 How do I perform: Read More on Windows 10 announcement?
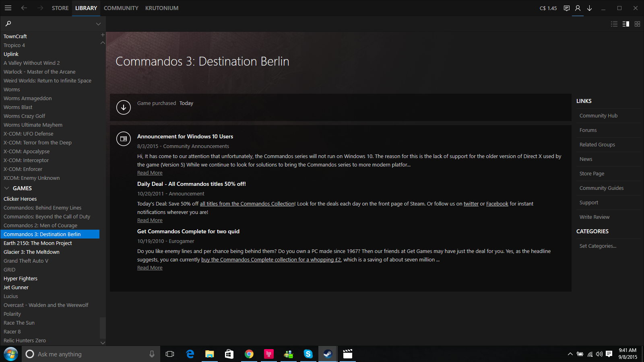[150, 173]
